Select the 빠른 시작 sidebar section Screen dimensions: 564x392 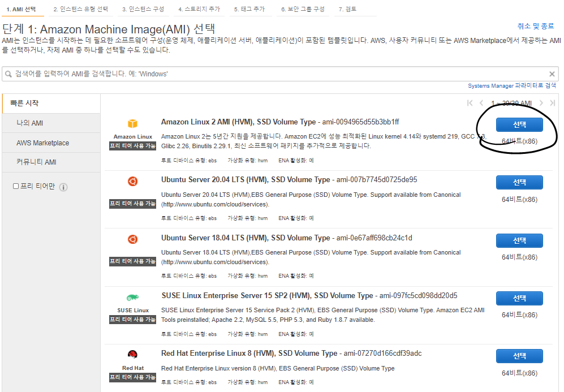(51, 104)
